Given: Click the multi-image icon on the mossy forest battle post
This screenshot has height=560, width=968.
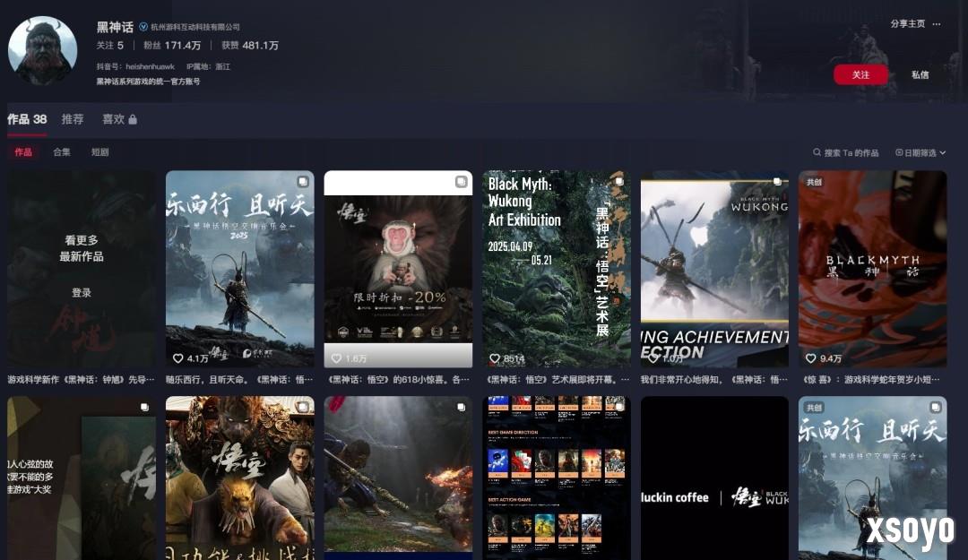Looking at the screenshot, I should tap(462, 407).
